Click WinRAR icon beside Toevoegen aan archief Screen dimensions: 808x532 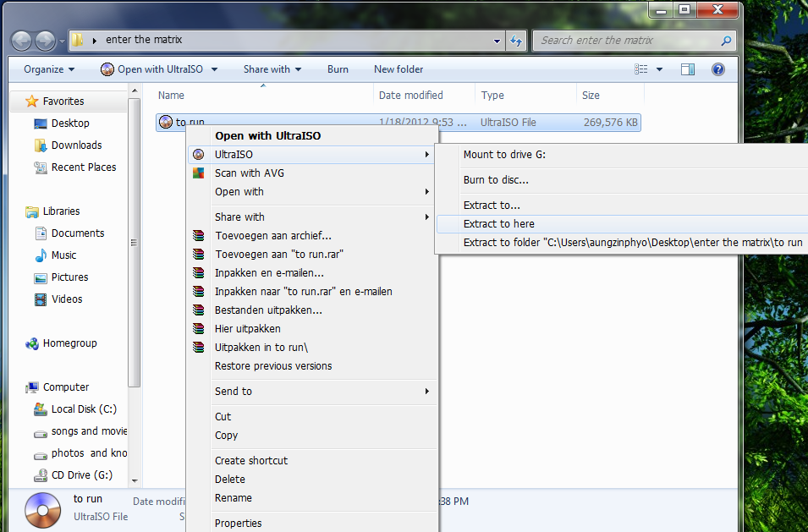click(x=198, y=236)
